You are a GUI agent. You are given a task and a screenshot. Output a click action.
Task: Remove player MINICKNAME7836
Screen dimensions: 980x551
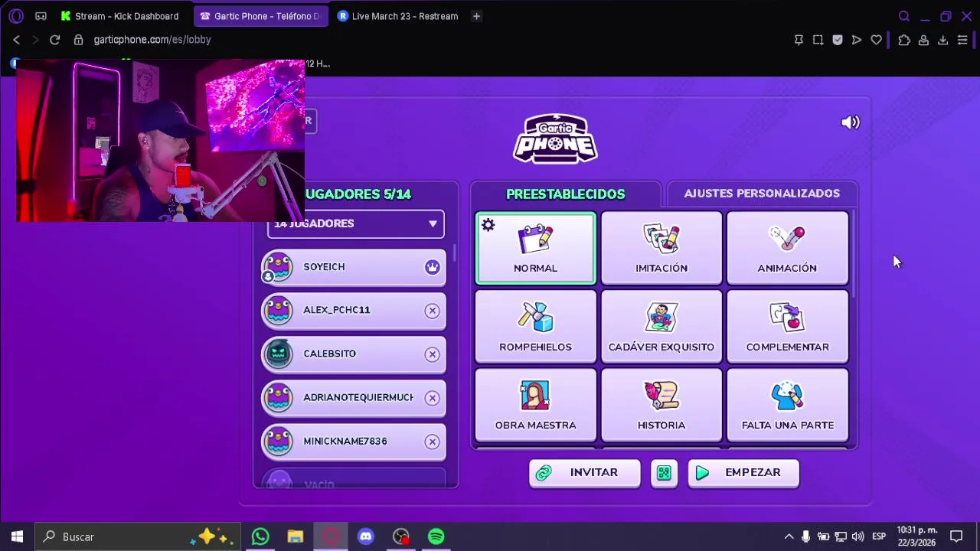click(x=433, y=442)
